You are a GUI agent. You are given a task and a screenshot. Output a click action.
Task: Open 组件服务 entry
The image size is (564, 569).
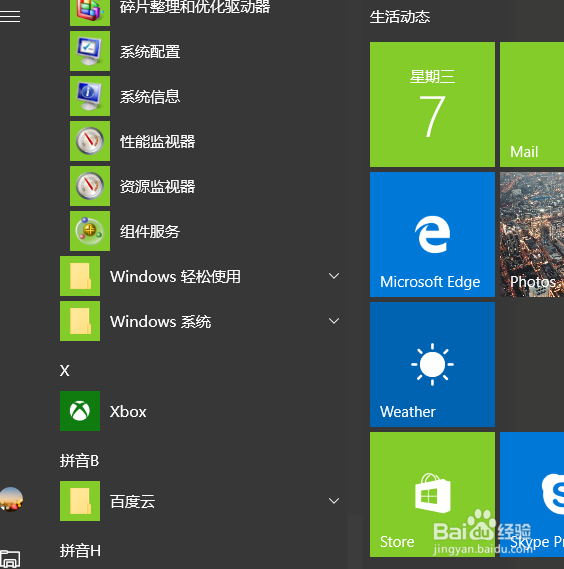(150, 232)
